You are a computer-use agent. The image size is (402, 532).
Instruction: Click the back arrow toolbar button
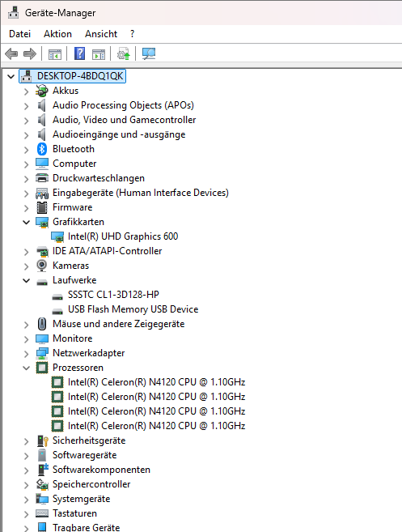(11, 53)
